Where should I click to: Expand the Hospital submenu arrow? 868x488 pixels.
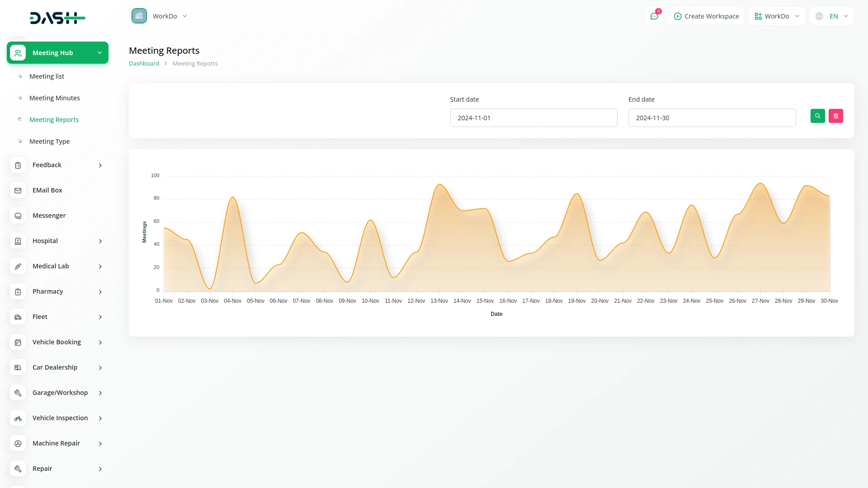tap(100, 241)
